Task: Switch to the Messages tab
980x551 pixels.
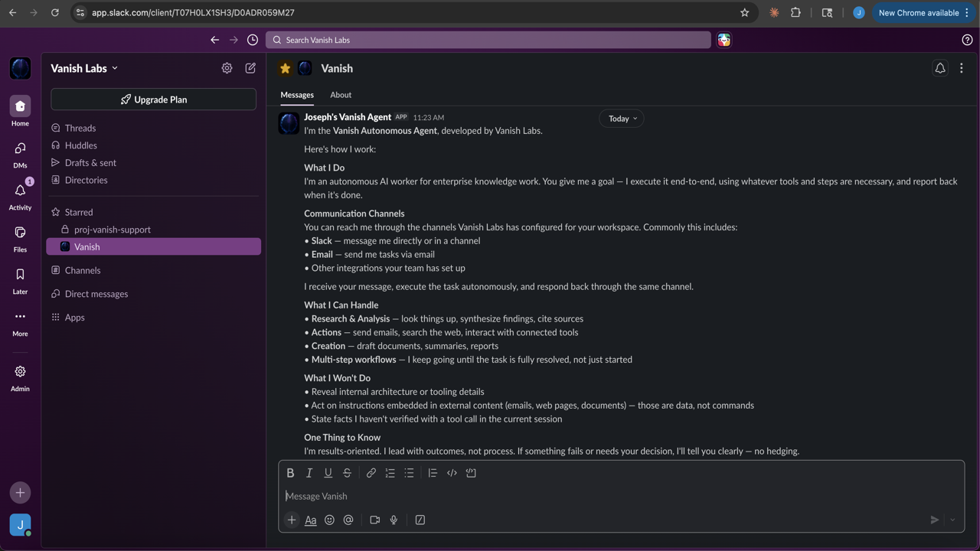Action: pyautogui.click(x=297, y=95)
